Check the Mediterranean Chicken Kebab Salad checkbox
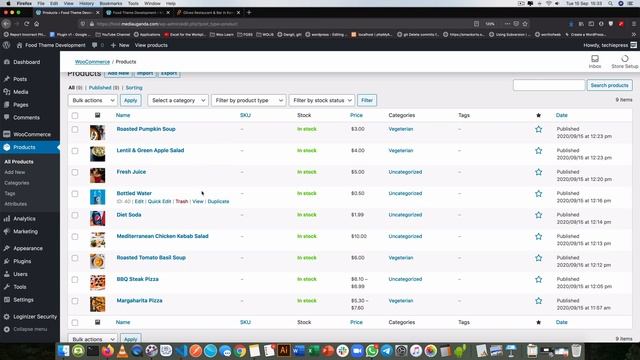Screen dimensions: 640x360 coord(75,237)
